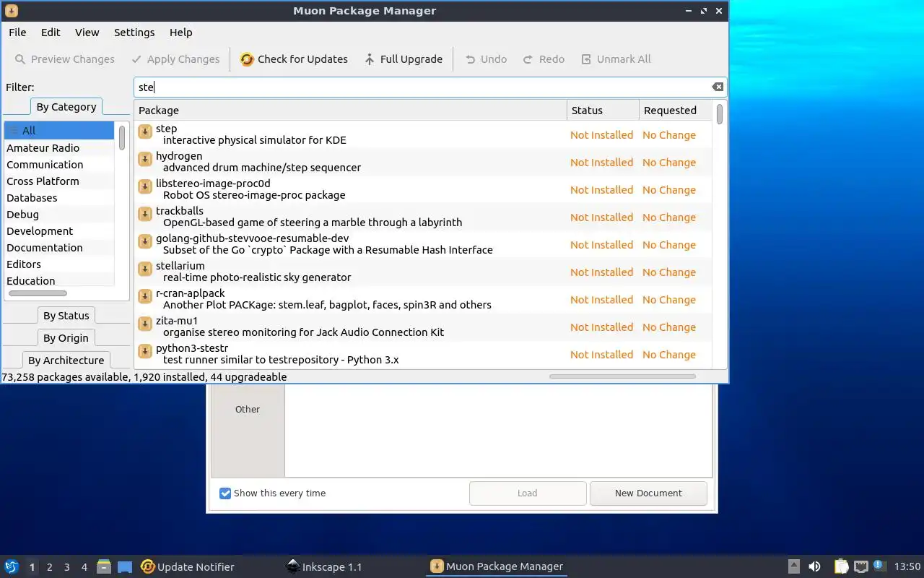The height and width of the screenshot is (578, 924).
Task: Open the Edit menu
Action: pyautogui.click(x=51, y=33)
